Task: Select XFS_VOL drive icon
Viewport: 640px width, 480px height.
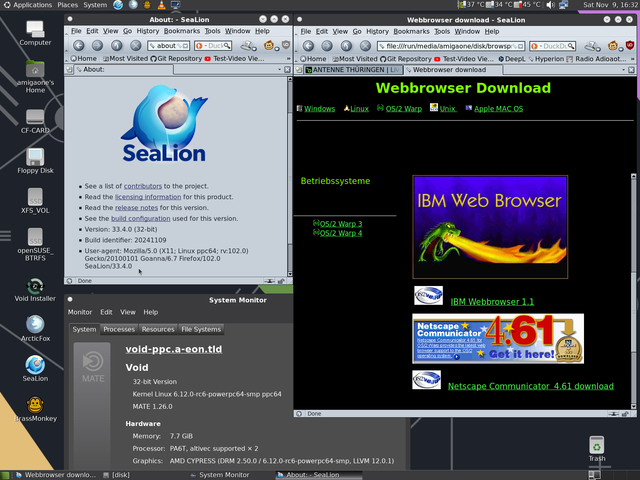Action: coord(35,201)
